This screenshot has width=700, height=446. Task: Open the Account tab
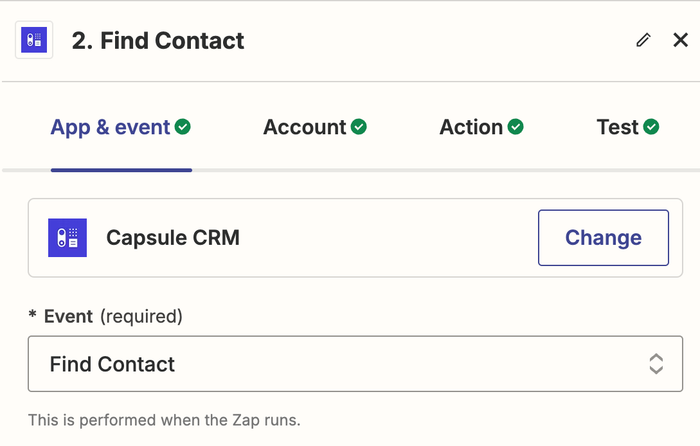coord(304,127)
